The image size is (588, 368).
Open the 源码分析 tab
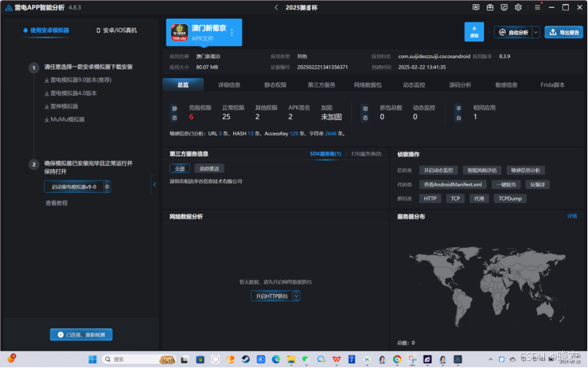(x=460, y=85)
